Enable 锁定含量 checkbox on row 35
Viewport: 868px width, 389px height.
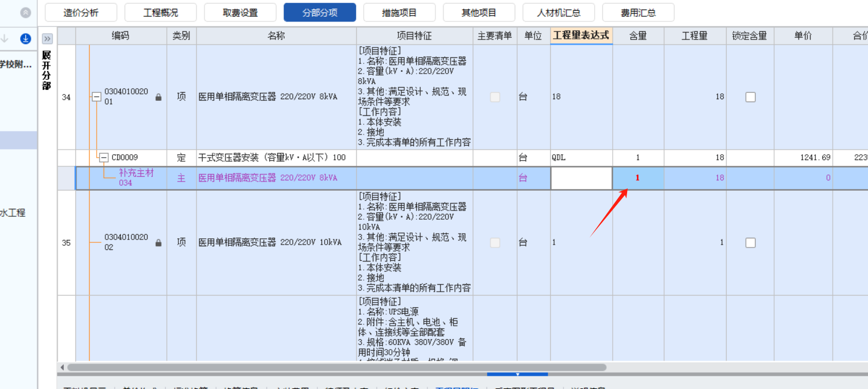pyautogui.click(x=750, y=243)
